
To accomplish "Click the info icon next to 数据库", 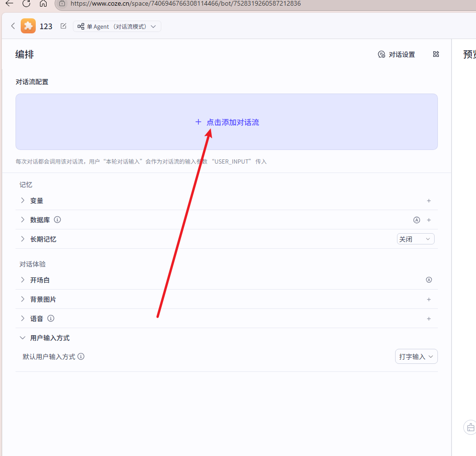I will click(x=57, y=220).
